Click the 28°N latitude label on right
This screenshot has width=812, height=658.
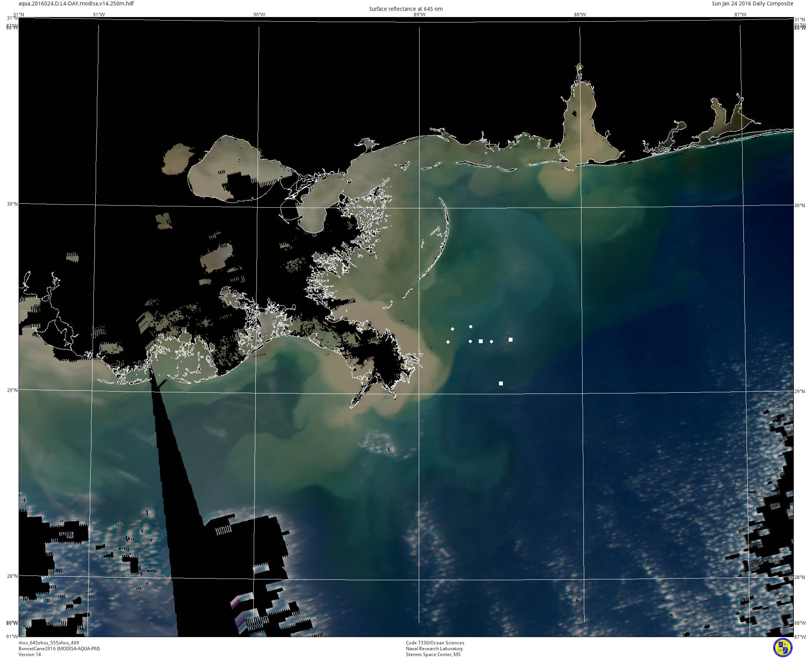pos(800,577)
